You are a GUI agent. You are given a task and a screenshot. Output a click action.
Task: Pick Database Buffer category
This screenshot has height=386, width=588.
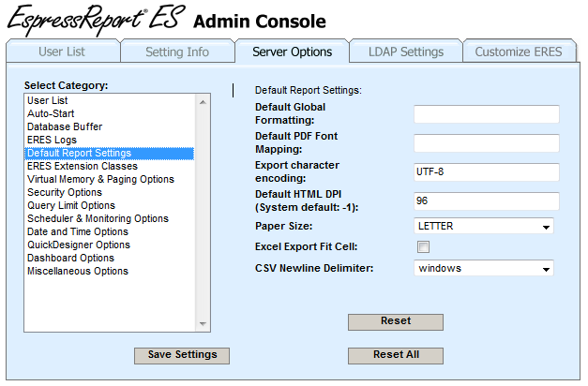(110, 126)
